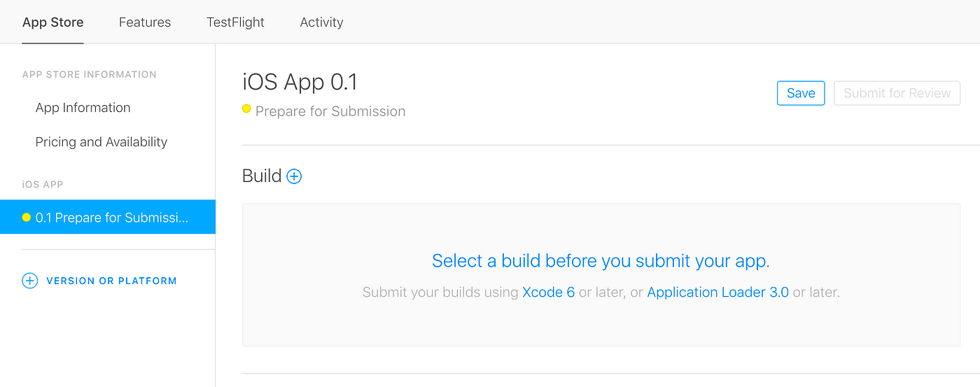Click the Submit for Review button
Image resolution: width=980 pixels, height=387 pixels.
click(897, 93)
